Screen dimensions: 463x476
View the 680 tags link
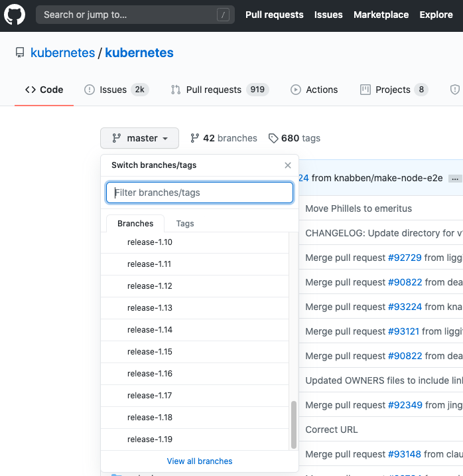tap(295, 138)
